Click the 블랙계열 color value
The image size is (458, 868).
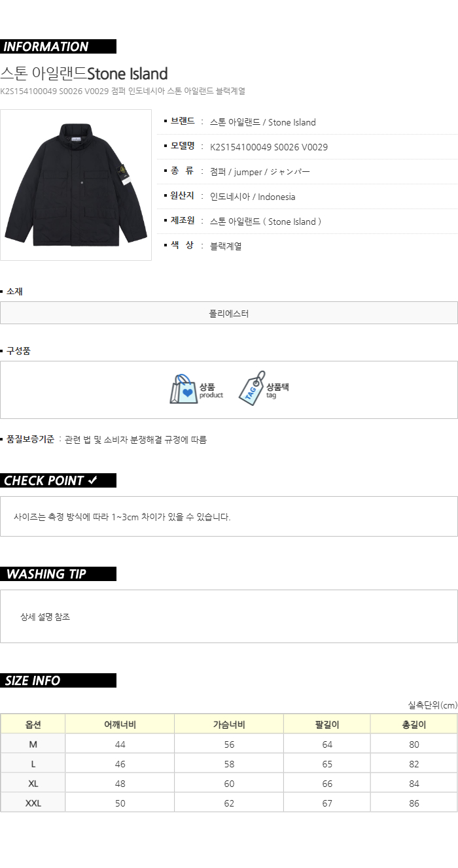tap(226, 246)
